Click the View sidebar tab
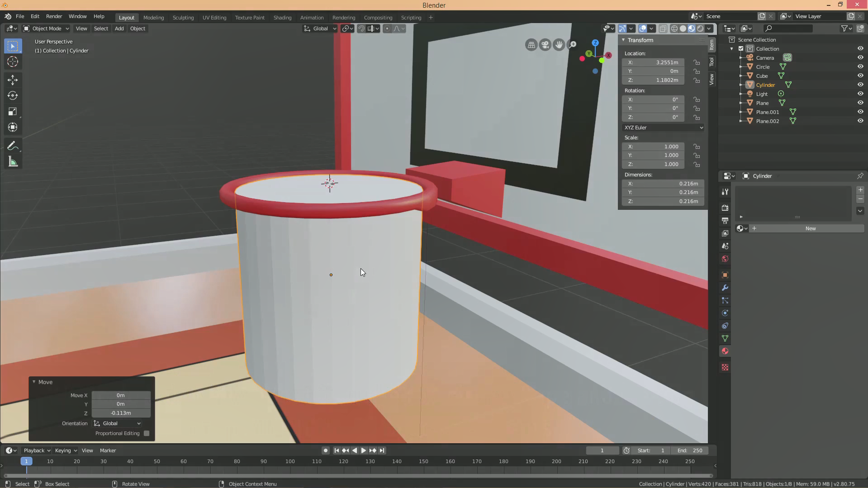Screen dimensions: 868x488 [711, 79]
